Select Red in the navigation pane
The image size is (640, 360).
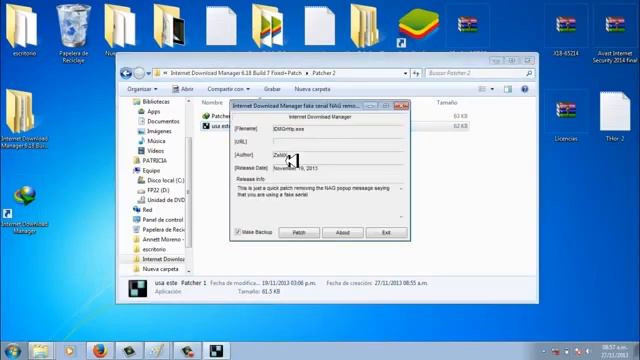(x=143, y=210)
